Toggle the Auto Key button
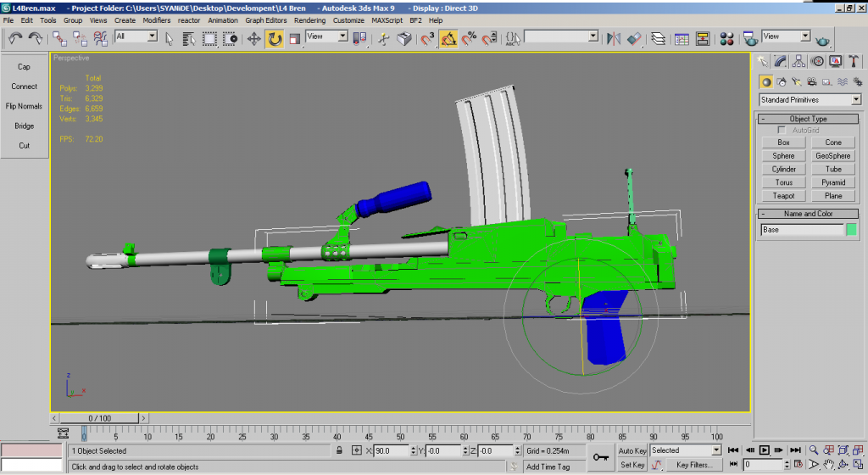868x475 pixels. coord(632,450)
